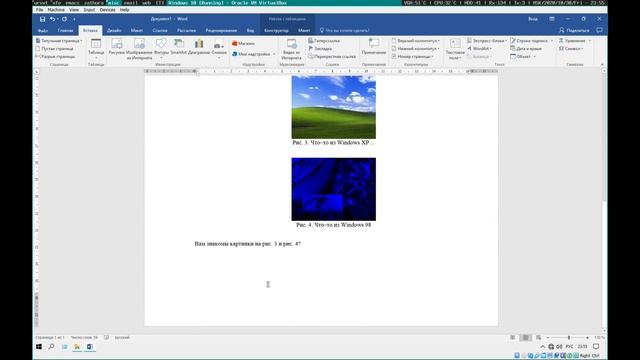The image size is (640, 360).
Task: Click the Вход sign-in link
Action: click(x=533, y=19)
